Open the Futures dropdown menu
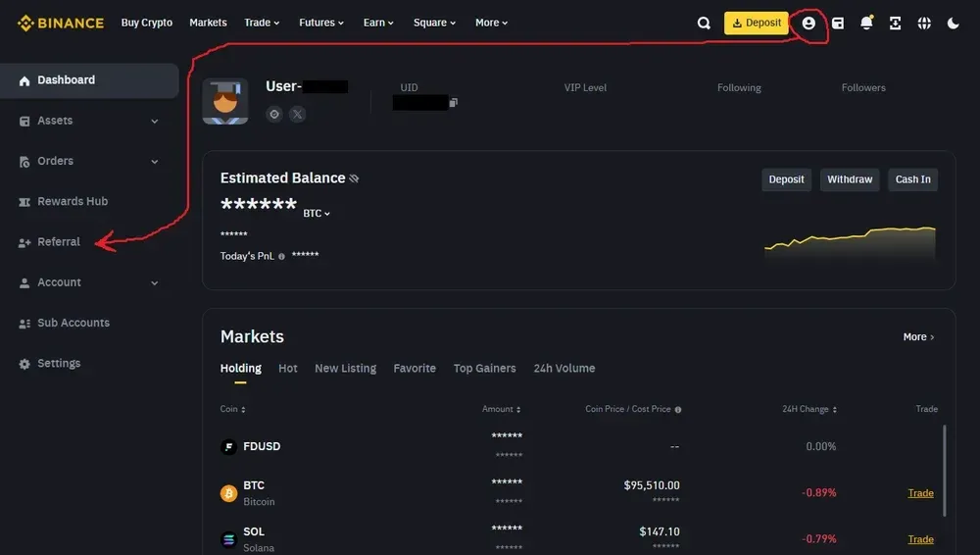The width and height of the screenshot is (980, 555). tap(321, 23)
